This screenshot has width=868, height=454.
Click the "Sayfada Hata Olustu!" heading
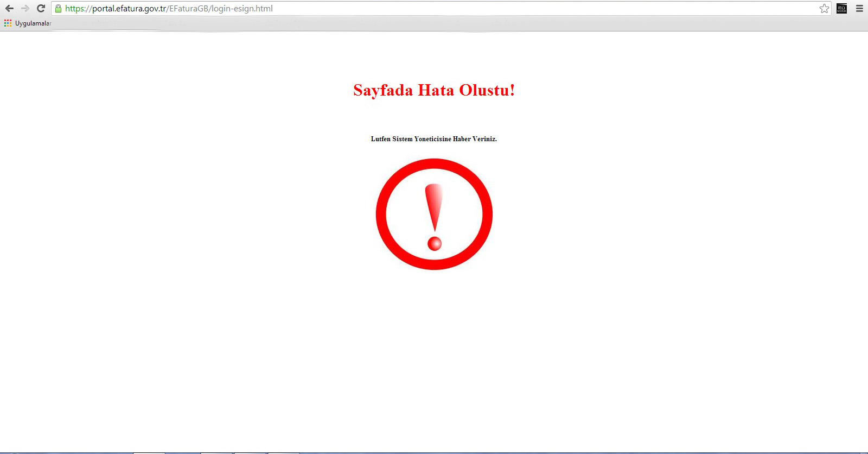click(433, 90)
